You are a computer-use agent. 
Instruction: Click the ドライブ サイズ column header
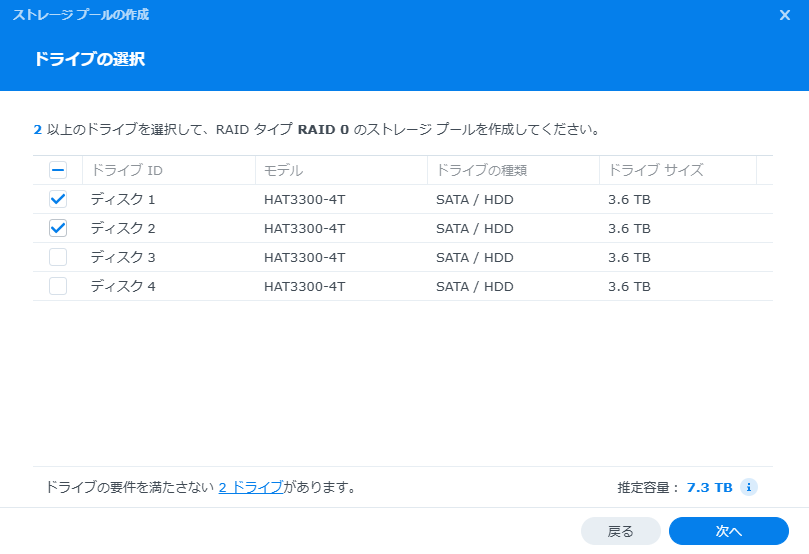(655, 170)
